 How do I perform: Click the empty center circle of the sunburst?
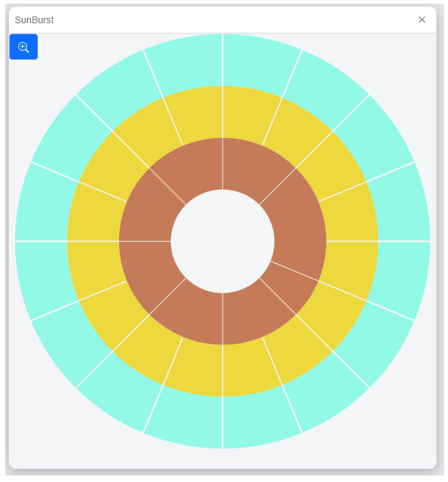[x=223, y=241]
